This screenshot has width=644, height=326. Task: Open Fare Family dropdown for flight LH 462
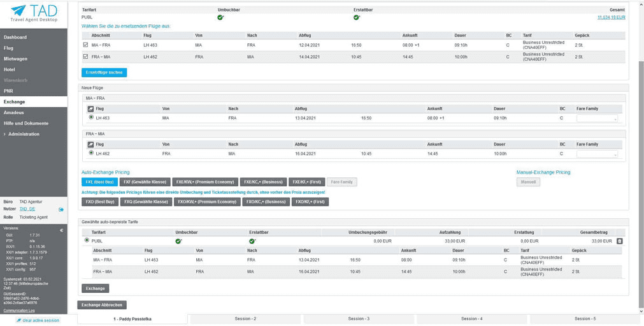click(597, 154)
